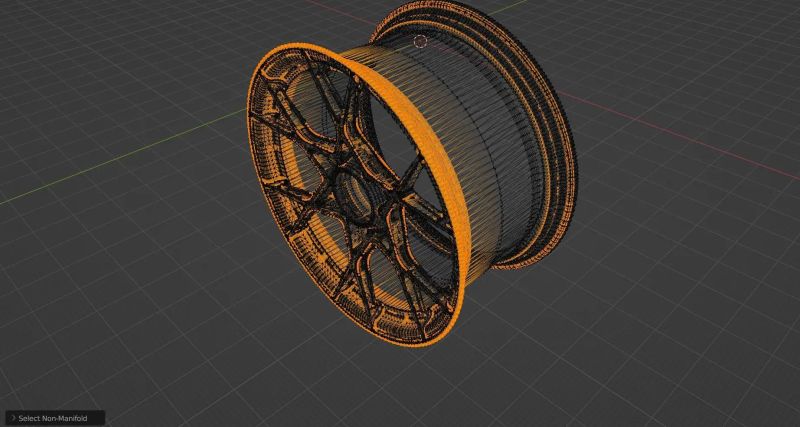This screenshot has width=800, height=427.
Task: Expand the Select Non-Manifold operator panel
Action: [x=13, y=418]
